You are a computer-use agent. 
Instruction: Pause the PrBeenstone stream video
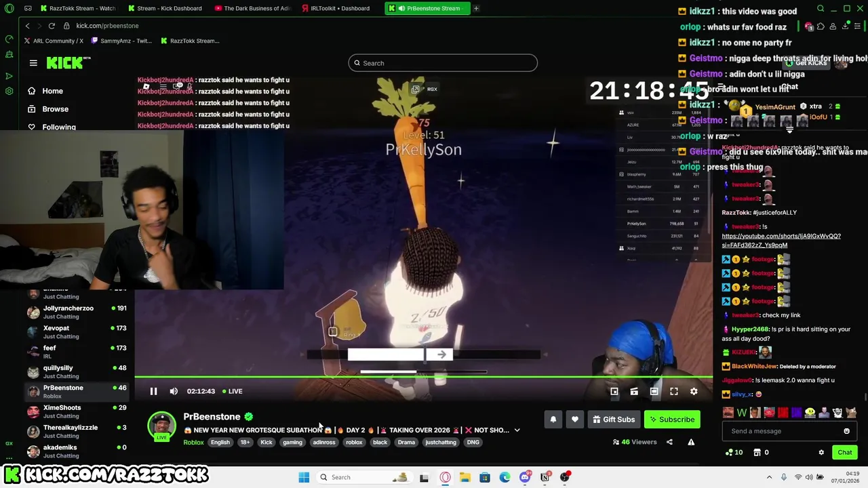[153, 391]
